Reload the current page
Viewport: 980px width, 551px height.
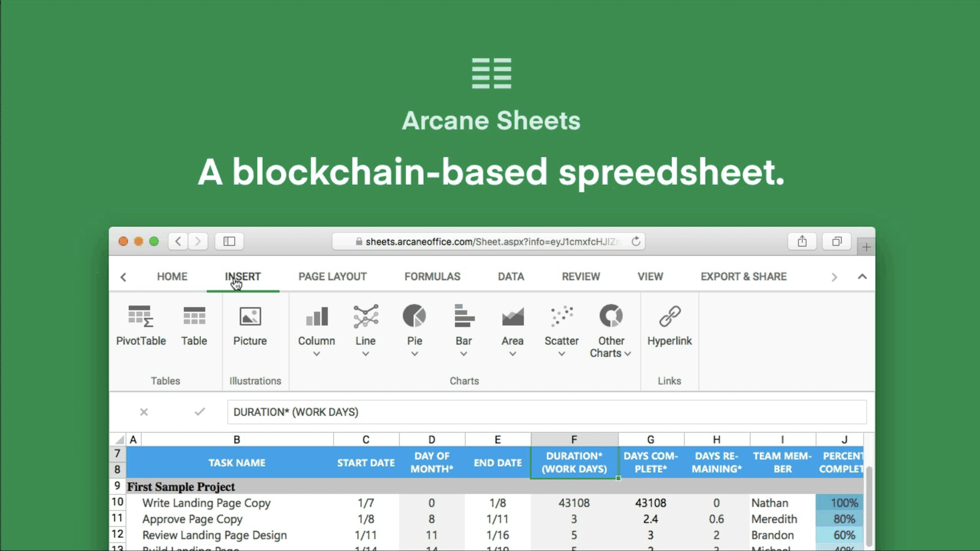click(636, 241)
